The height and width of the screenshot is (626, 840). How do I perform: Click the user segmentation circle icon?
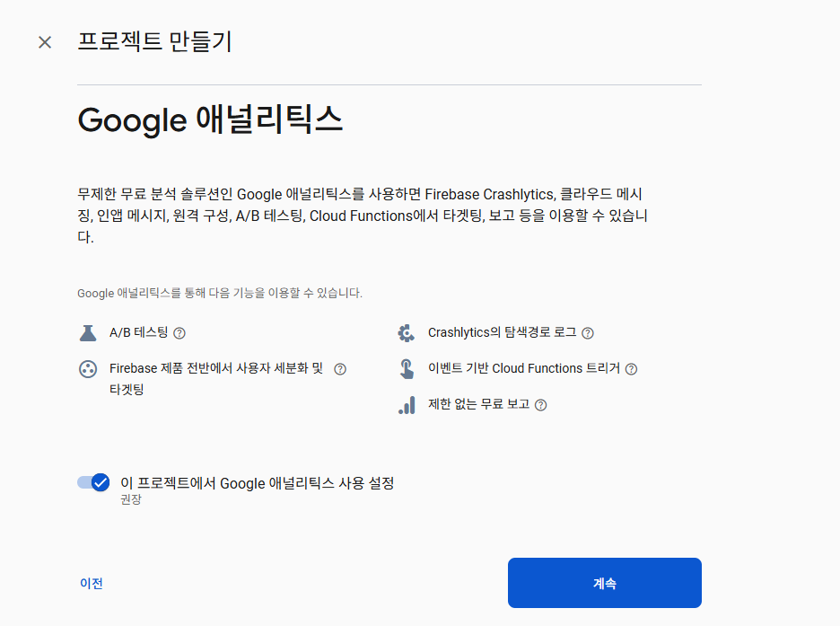point(88,369)
